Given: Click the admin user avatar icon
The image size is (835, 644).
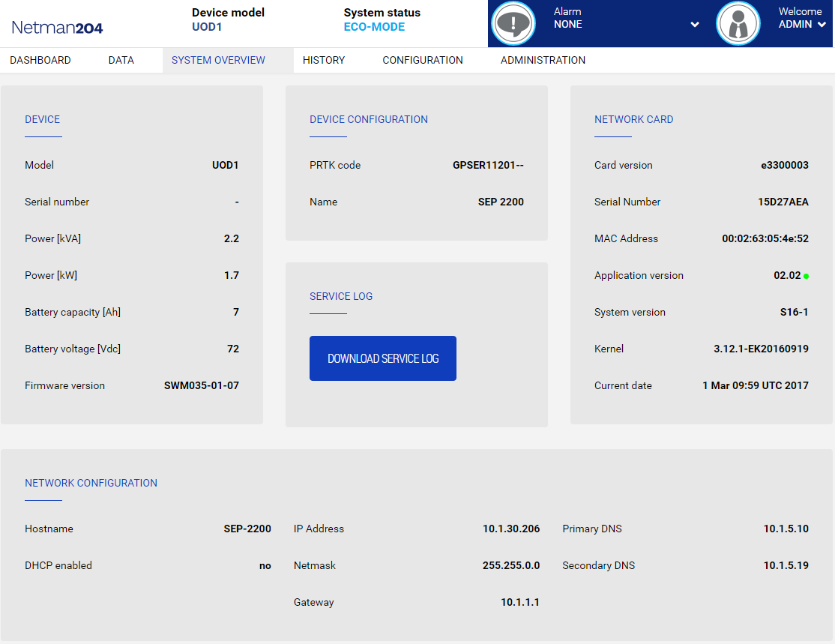Looking at the screenshot, I should coord(738,24).
